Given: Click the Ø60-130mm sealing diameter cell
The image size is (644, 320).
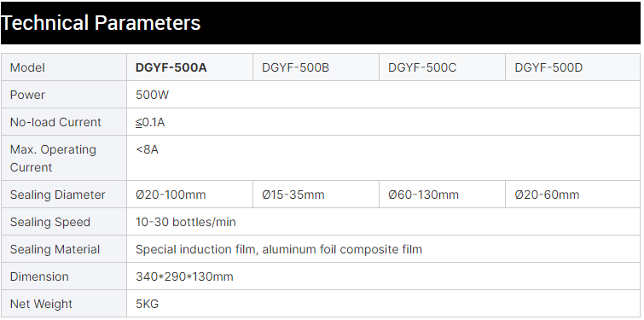Looking at the screenshot, I should (x=443, y=195).
